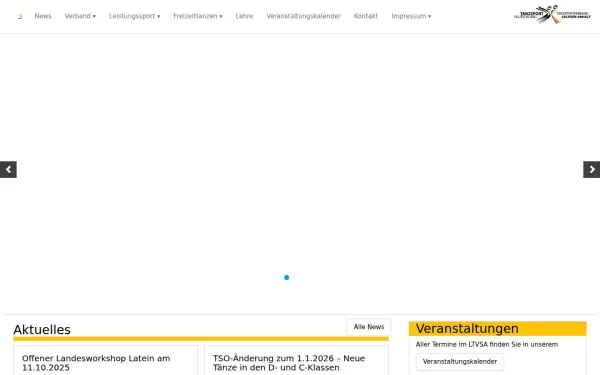Click the Tanzsportverband Sachsen-Anhalt logo
Screen dimensions: 600x375
point(552,15)
